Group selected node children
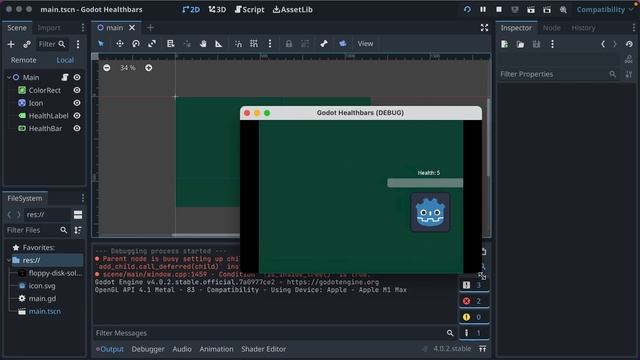This screenshot has width=640, height=360. (x=305, y=44)
